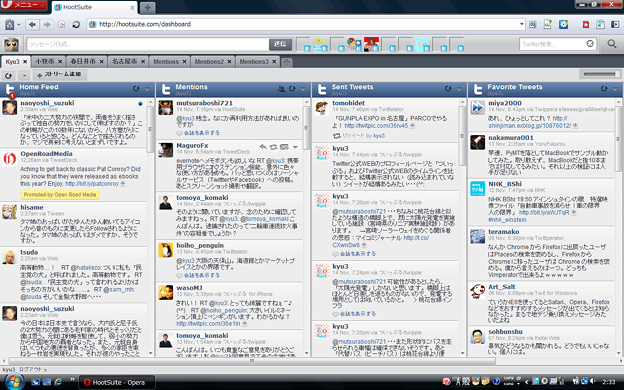Click the refresh-all-streams button above the columns
This screenshot has height=390, width=624.
pyautogui.click(x=8, y=75)
